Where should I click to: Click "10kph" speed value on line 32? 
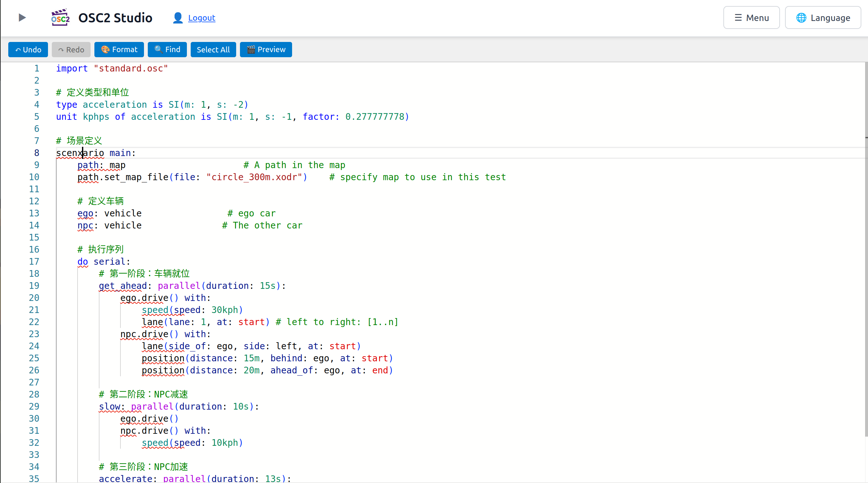point(225,443)
